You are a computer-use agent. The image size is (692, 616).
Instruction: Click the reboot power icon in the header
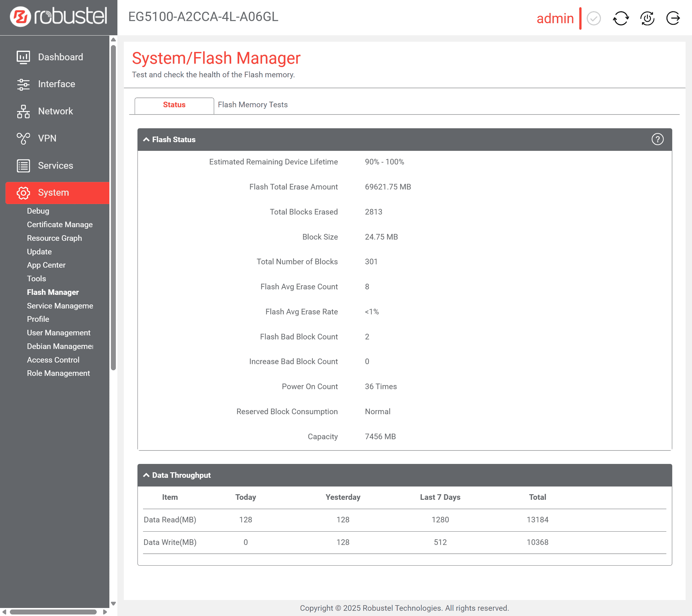point(647,18)
